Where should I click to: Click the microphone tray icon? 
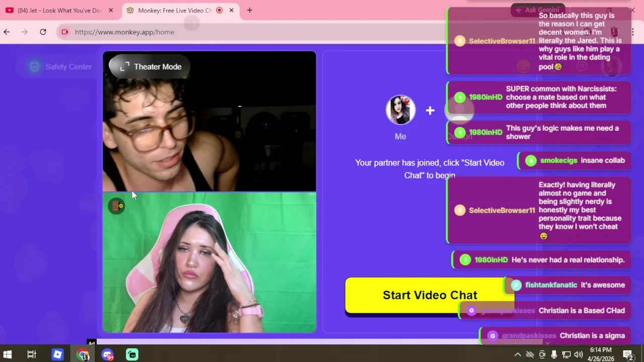(554, 354)
